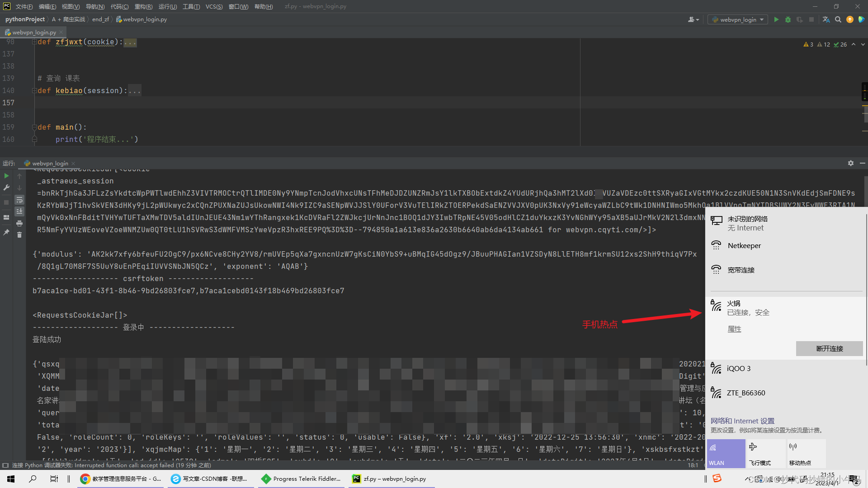The width and height of the screenshot is (868, 488).
Task: Hide the run tool window with the minus icon
Action: [x=862, y=163]
